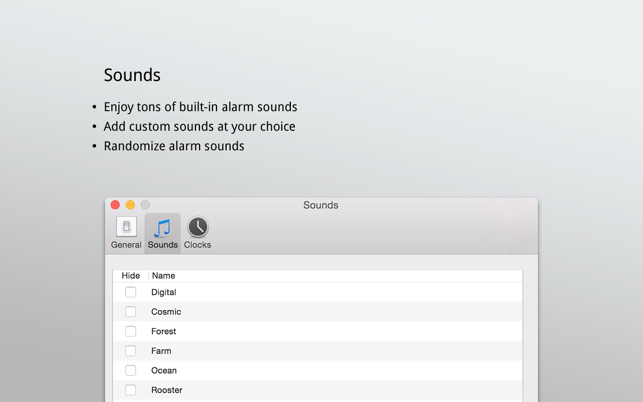Minimize the window with yellow button

click(x=130, y=205)
